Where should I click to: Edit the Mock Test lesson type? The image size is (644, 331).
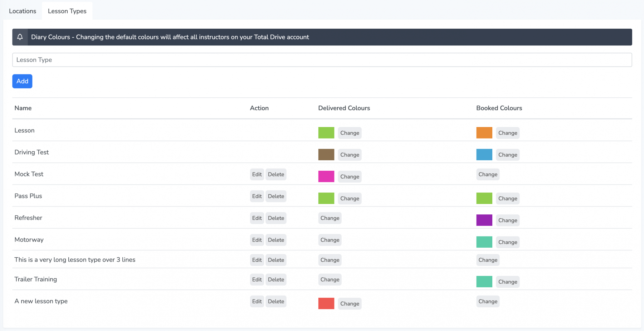[257, 174]
